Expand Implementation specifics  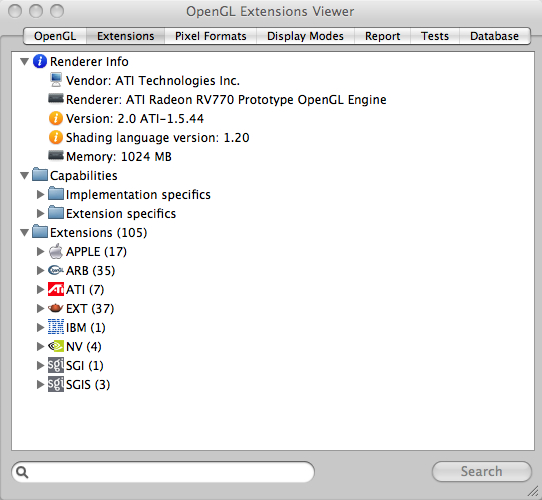[x=40, y=194]
